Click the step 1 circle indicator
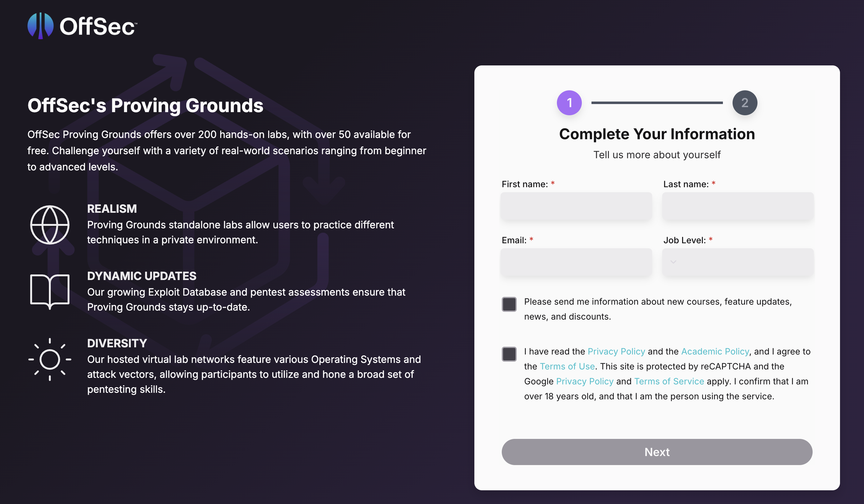864x504 pixels. [x=569, y=103]
